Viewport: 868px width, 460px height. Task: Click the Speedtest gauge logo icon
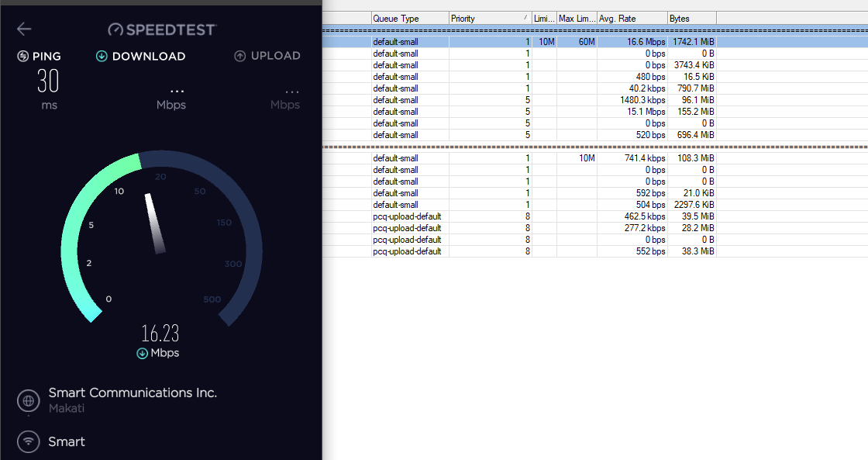click(115, 29)
